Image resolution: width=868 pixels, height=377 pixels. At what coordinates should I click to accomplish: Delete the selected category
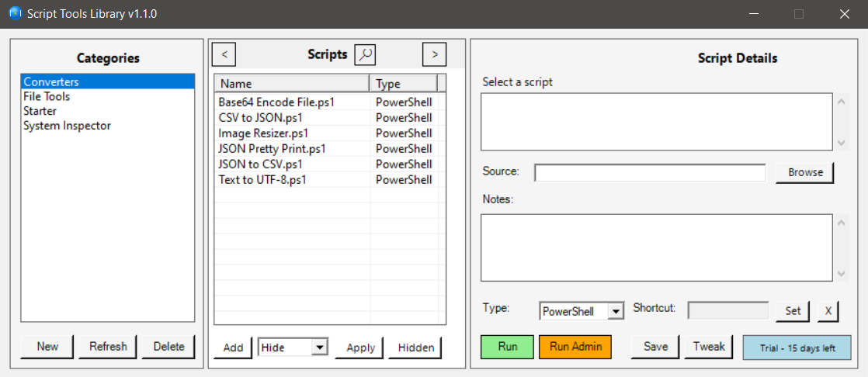[168, 347]
